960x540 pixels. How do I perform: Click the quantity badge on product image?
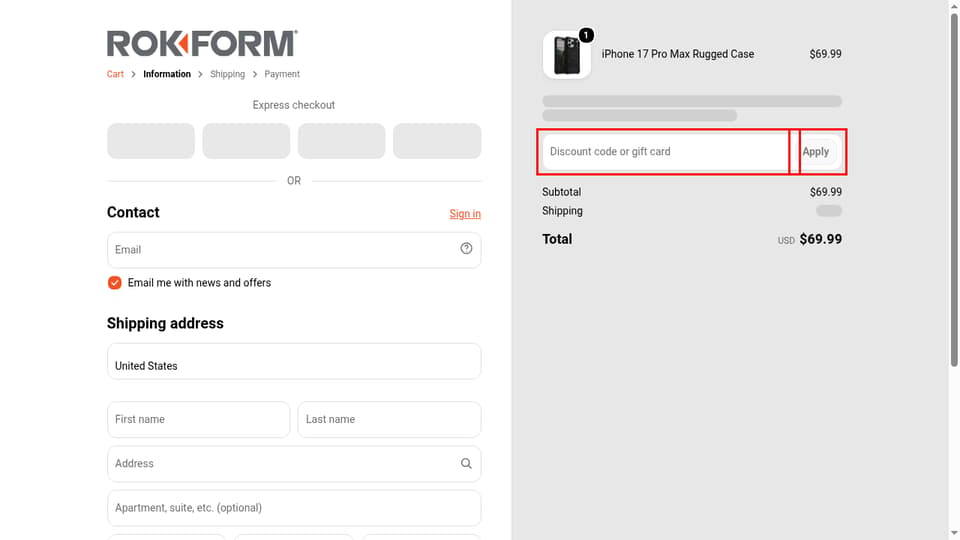586,36
